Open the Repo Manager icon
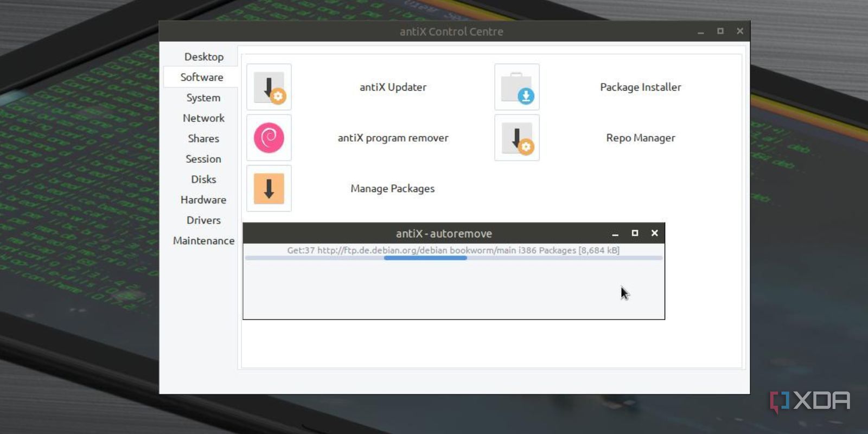Viewport: 868px width, 434px height. (x=517, y=138)
